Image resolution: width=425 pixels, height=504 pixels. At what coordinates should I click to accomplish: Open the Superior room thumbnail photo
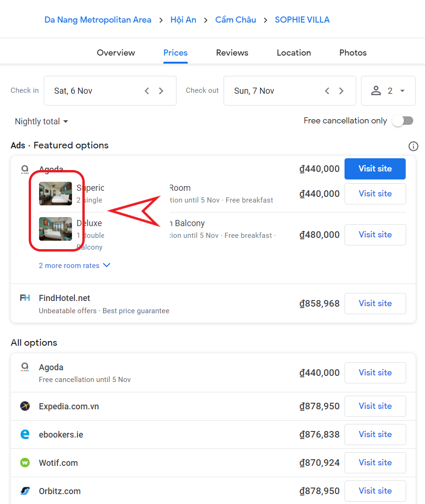click(56, 194)
